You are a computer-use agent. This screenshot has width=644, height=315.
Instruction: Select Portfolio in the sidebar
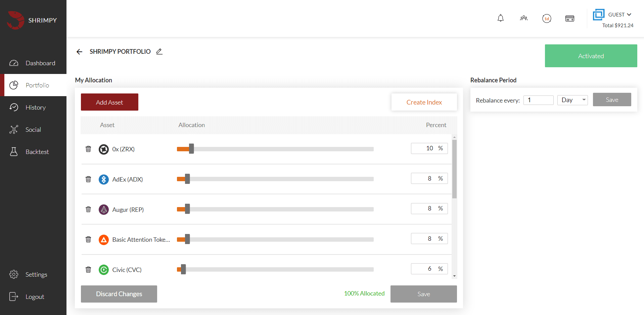point(33,85)
